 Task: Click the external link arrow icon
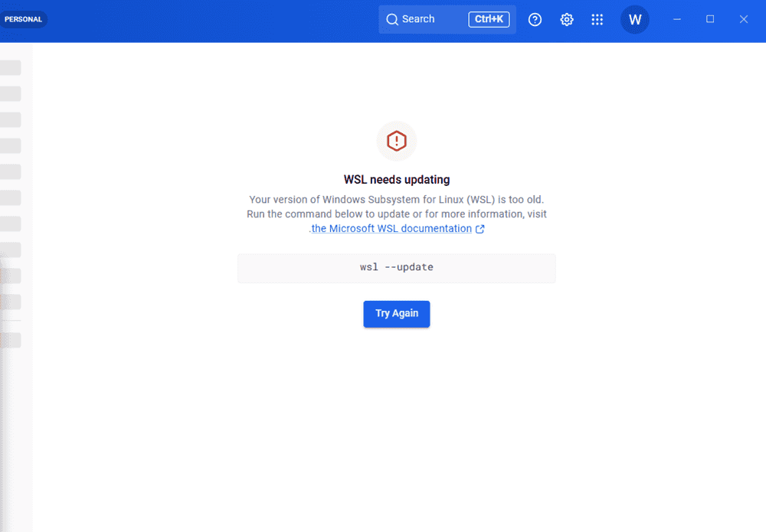pyautogui.click(x=480, y=229)
